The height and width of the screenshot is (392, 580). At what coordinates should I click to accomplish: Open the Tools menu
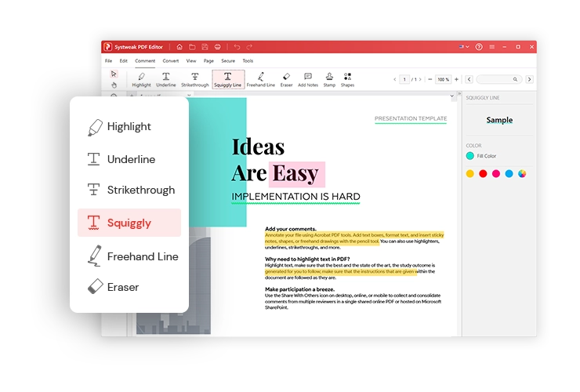tap(248, 60)
